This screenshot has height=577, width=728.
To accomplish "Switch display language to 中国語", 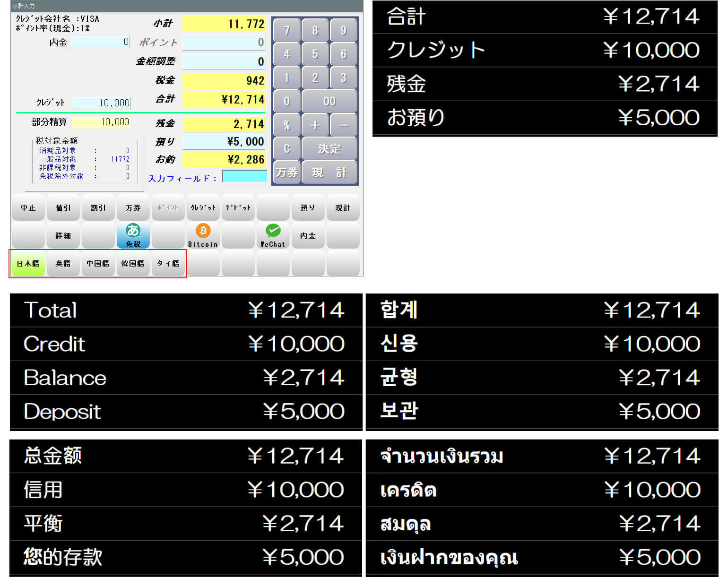I will pos(98,264).
